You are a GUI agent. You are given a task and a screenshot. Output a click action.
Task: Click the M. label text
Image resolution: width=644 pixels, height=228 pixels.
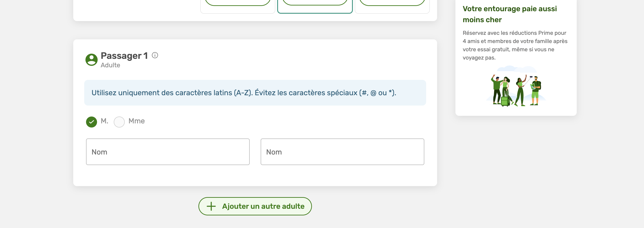click(x=105, y=121)
